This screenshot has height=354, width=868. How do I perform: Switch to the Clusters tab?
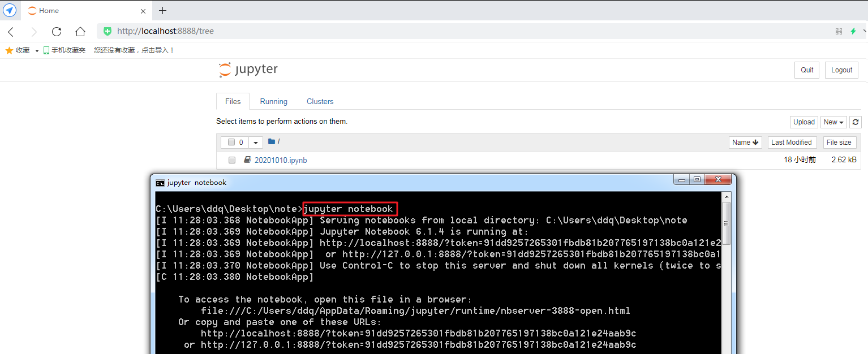(320, 101)
